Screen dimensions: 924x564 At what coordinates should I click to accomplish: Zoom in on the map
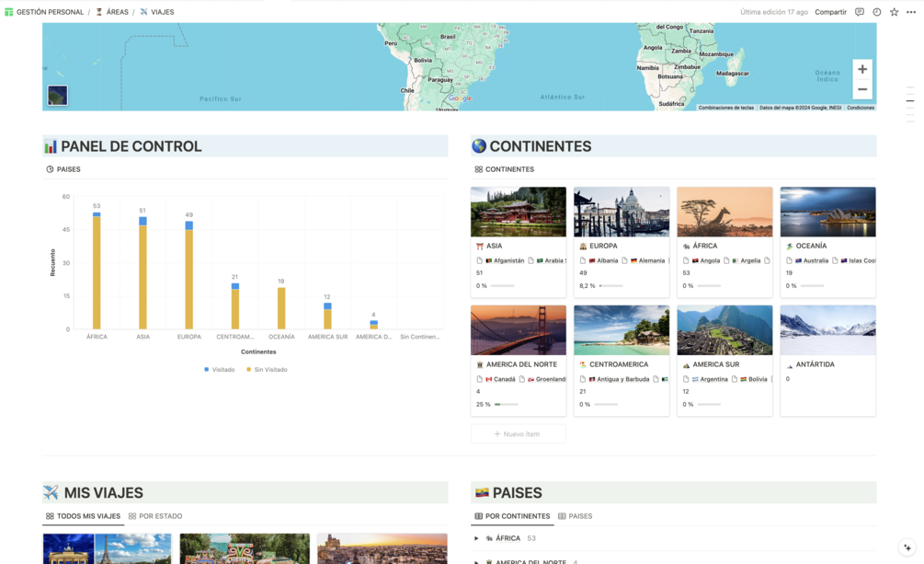click(x=862, y=69)
